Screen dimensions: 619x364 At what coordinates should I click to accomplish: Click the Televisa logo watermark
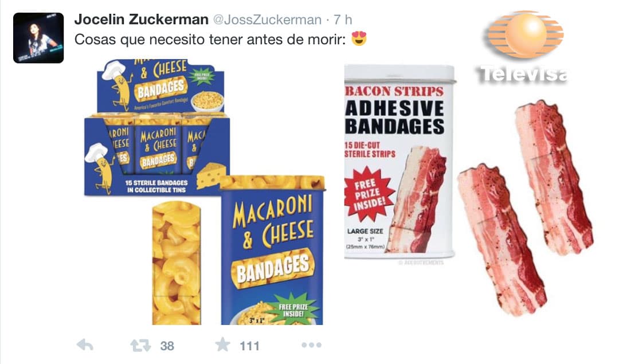click(524, 47)
